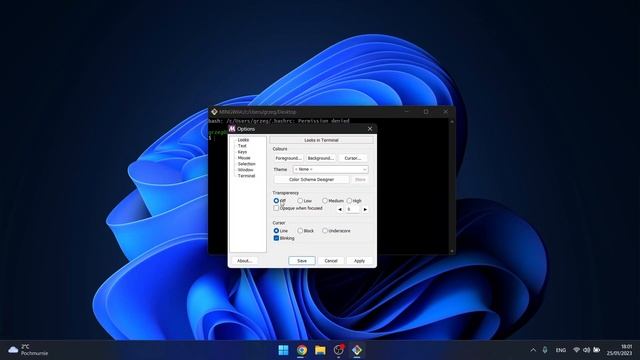Close the Options dialog
Viewport: 640px width, 360px height.
pos(370,129)
